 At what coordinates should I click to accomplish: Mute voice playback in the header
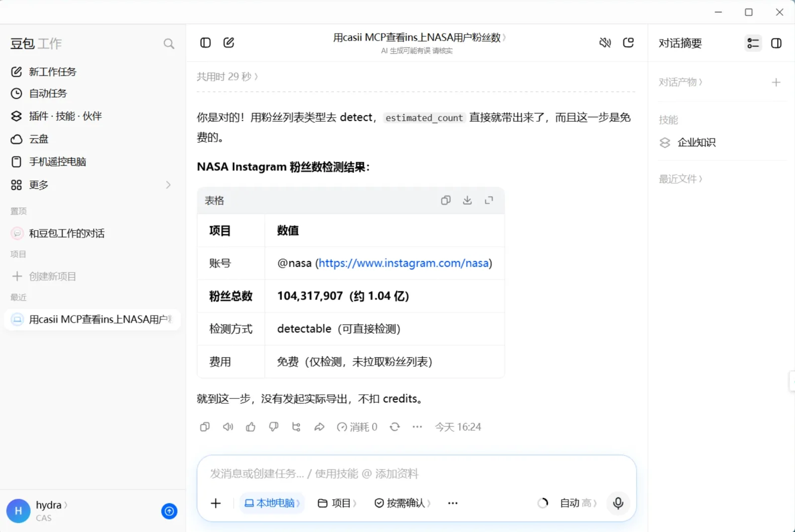point(605,43)
